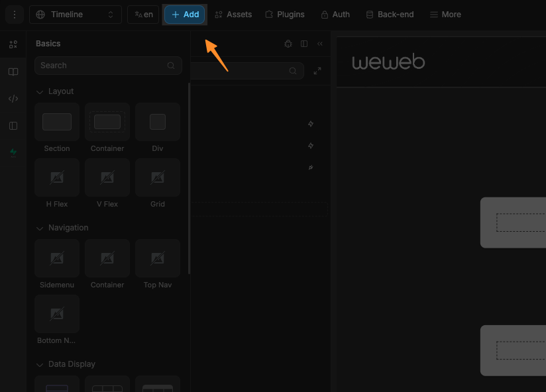Open the Assets panel from the top bar
546x392 pixels.
point(233,14)
